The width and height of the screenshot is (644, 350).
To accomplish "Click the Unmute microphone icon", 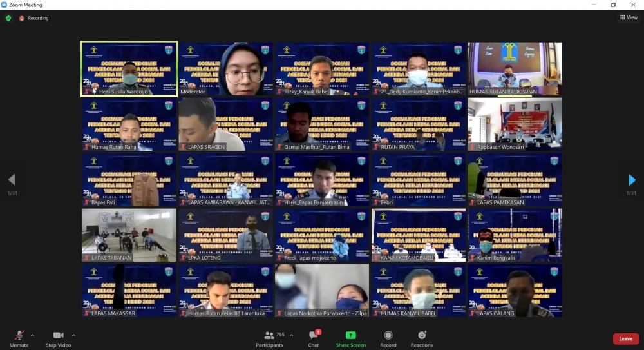I will point(19,335).
